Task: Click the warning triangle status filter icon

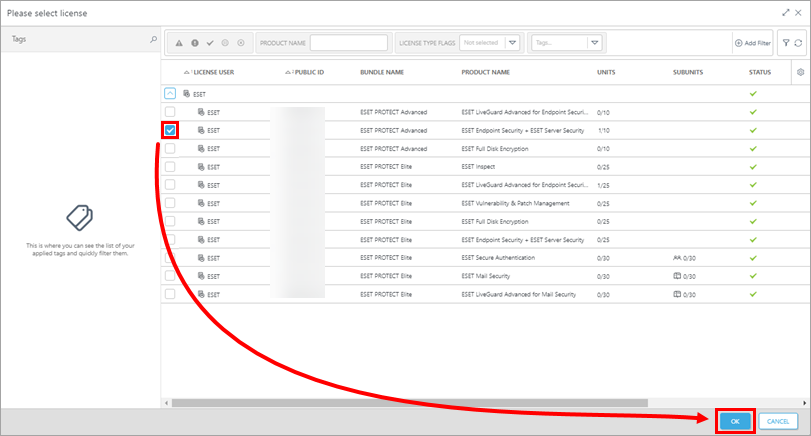Action: (x=179, y=43)
